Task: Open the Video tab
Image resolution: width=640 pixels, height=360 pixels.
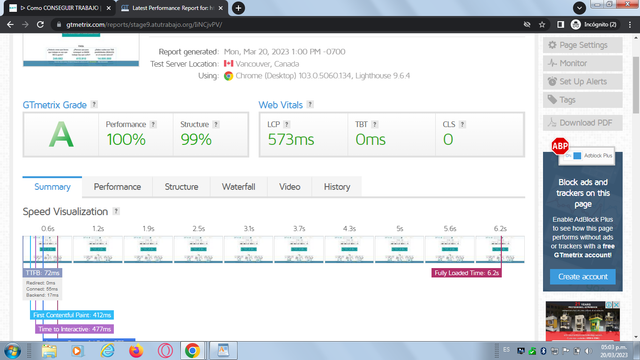Action: point(289,187)
